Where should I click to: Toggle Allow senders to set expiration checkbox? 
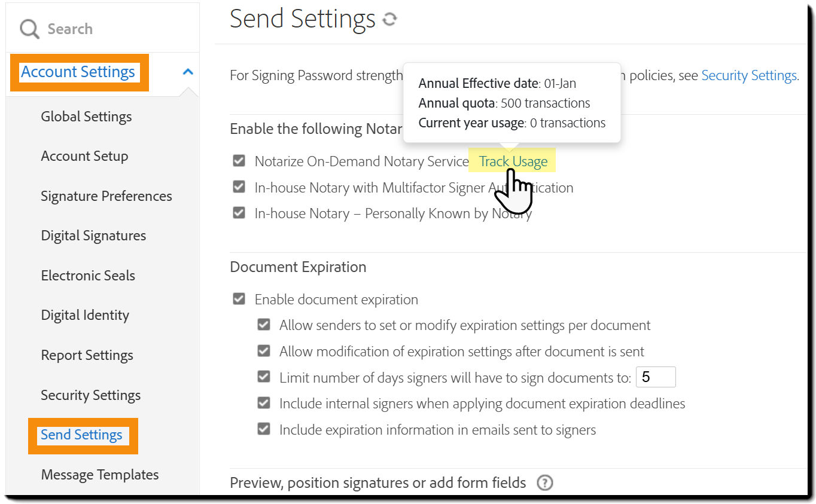tap(264, 325)
